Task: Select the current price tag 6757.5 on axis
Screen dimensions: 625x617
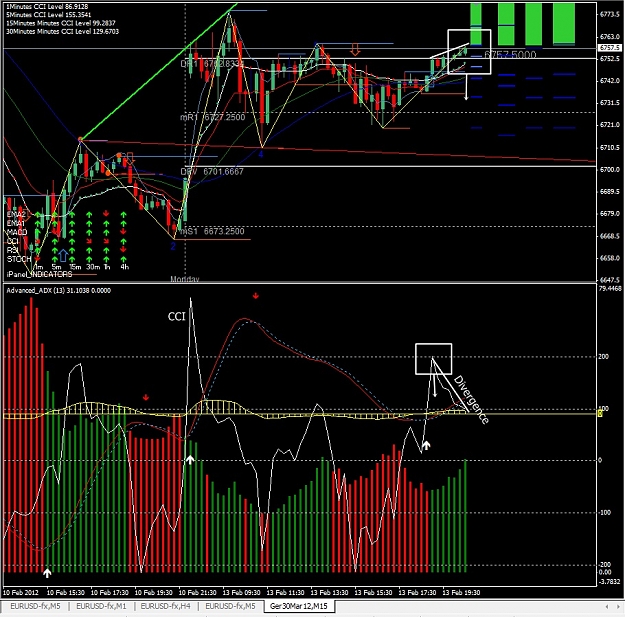Action: 609,48
